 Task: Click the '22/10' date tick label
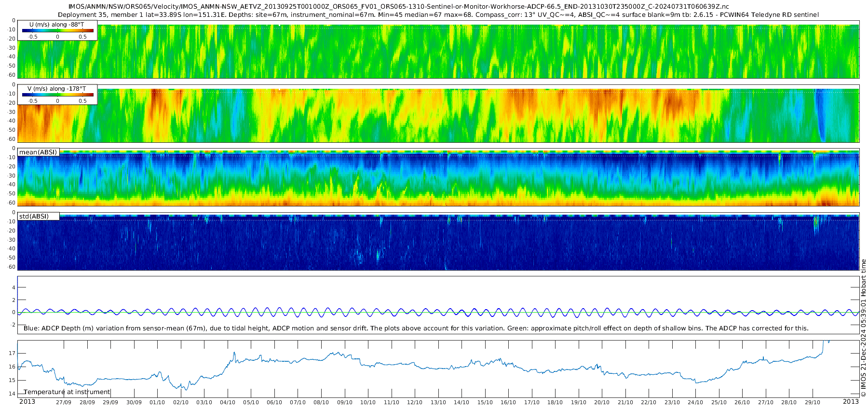(x=649, y=402)
